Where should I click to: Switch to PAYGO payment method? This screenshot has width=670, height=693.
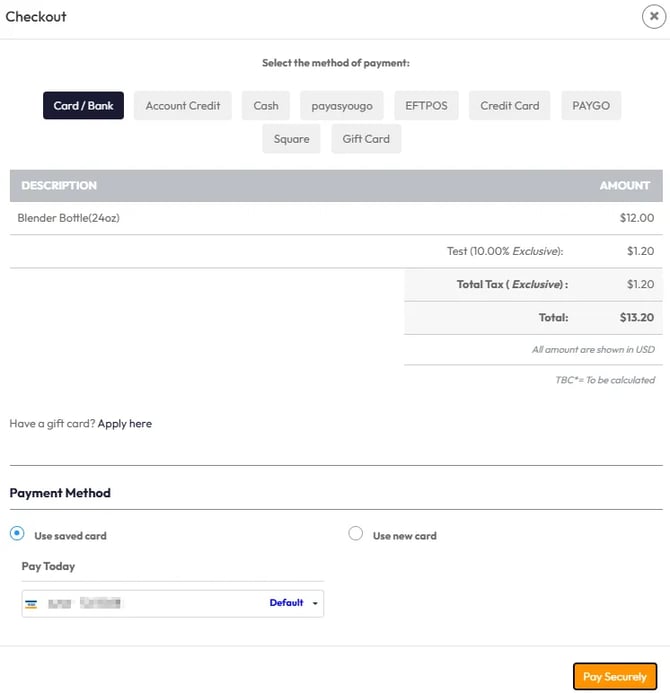(591, 105)
